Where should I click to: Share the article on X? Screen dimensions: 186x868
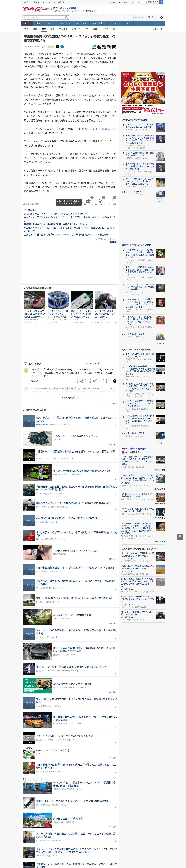click(57, 47)
